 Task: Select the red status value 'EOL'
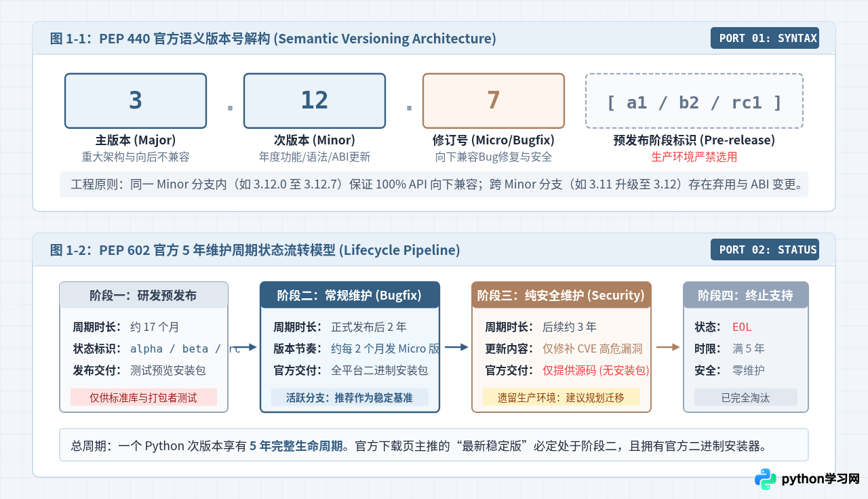(x=742, y=327)
